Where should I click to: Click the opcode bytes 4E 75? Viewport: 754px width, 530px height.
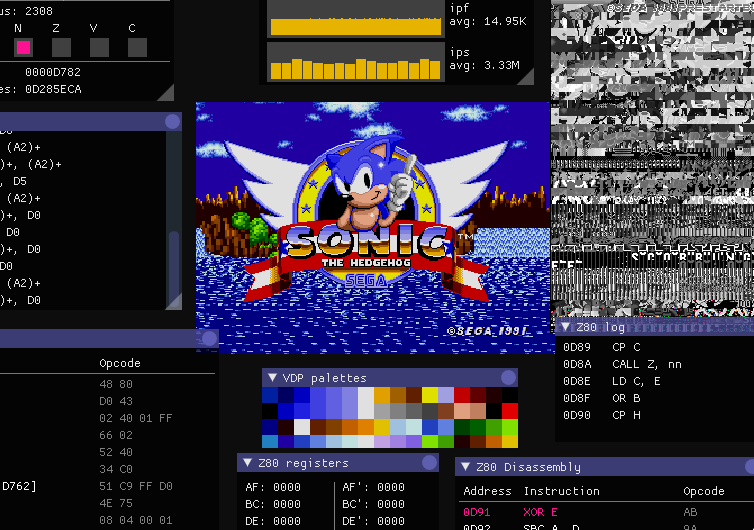[116, 503]
